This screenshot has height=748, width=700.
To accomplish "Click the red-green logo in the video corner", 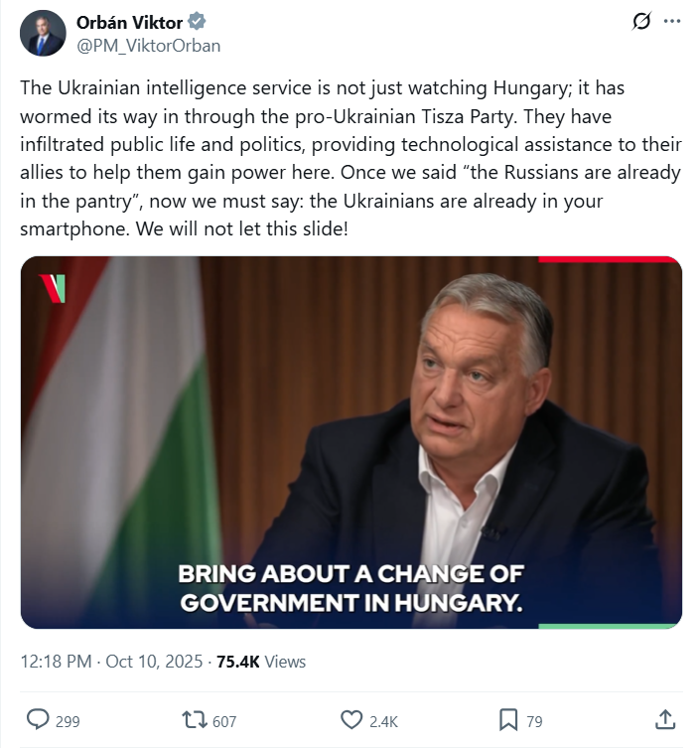I will click(x=53, y=288).
